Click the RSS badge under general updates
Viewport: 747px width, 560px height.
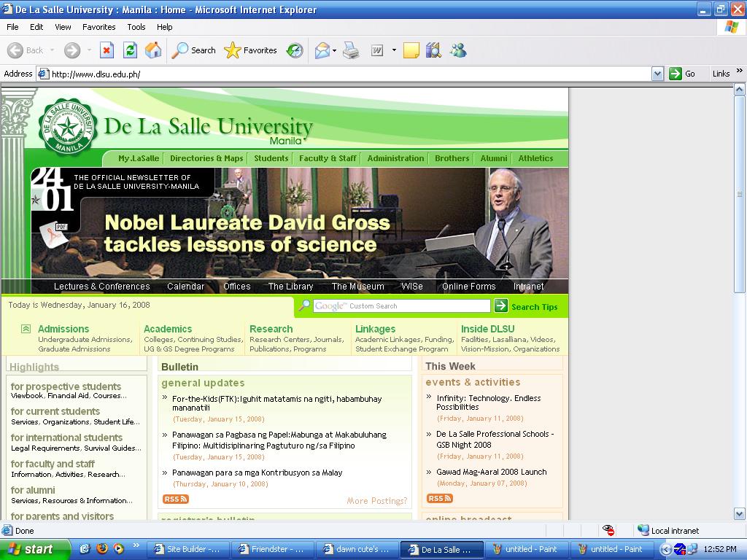coord(175,499)
